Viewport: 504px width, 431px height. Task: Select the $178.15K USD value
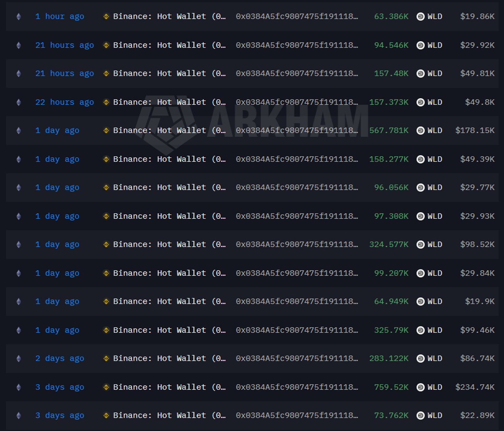[x=475, y=131]
